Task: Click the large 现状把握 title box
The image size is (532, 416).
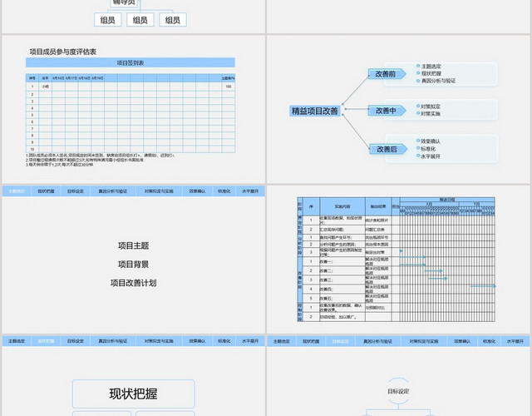Action: click(x=133, y=394)
